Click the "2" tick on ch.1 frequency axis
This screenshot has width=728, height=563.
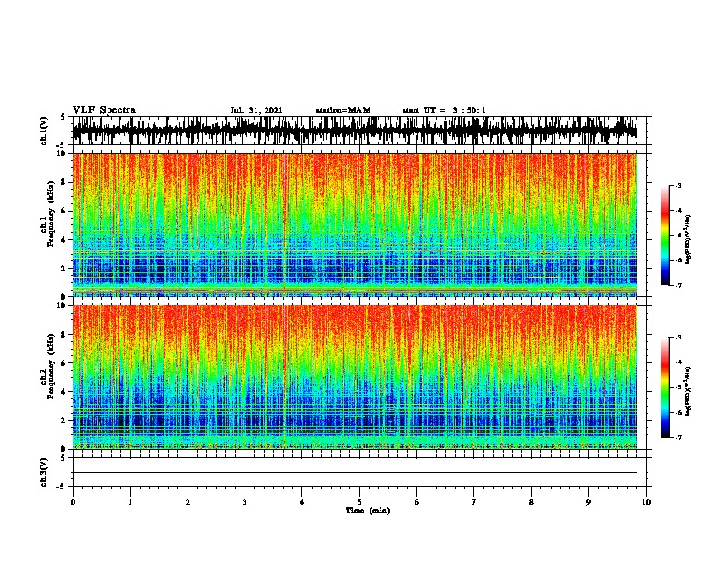click(x=64, y=268)
